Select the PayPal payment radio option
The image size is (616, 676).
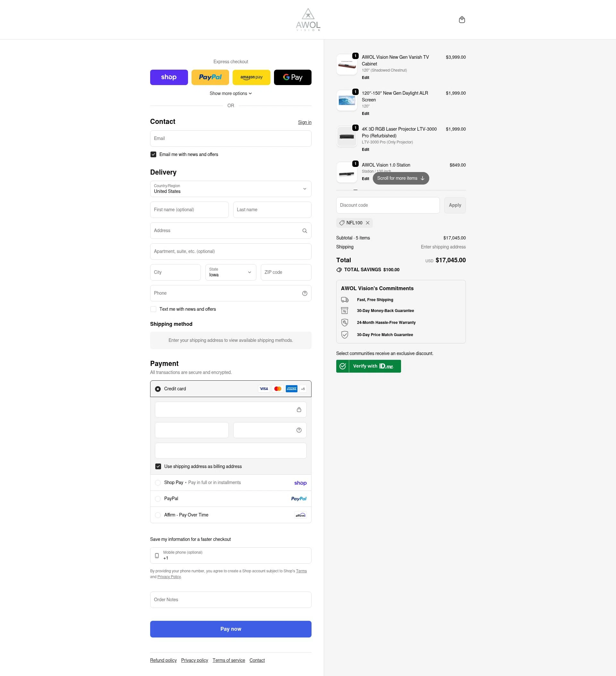click(158, 499)
